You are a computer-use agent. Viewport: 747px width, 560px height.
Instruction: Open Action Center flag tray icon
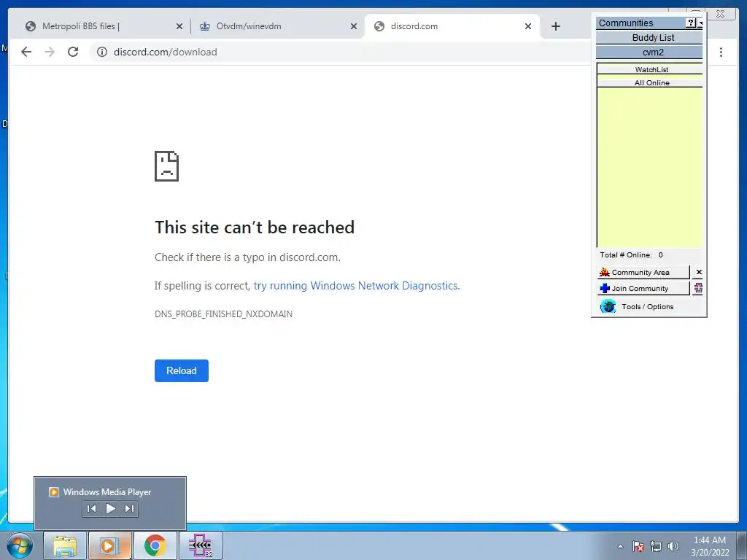[638, 546]
